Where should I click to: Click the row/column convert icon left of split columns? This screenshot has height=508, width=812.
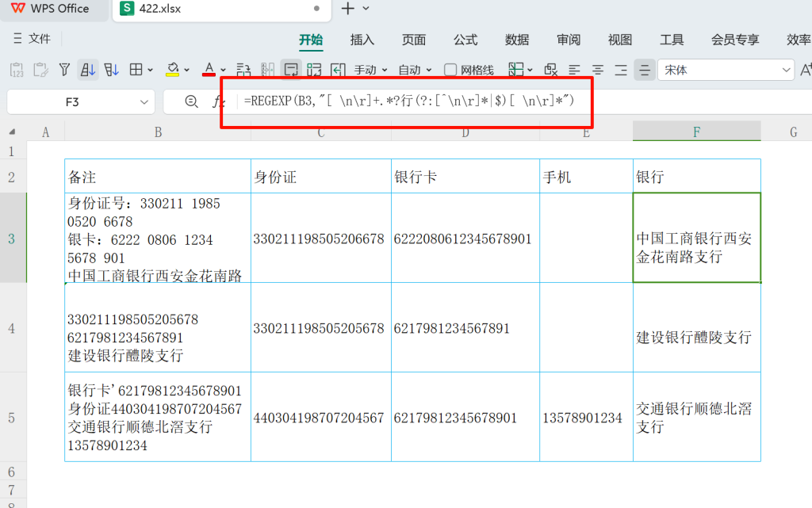pos(243,70)
